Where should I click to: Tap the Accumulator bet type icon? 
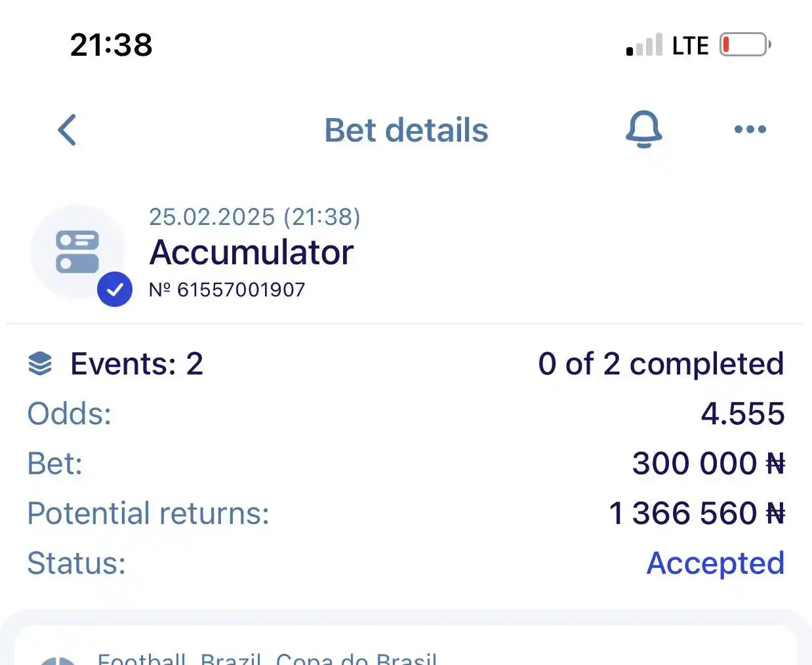77,252
